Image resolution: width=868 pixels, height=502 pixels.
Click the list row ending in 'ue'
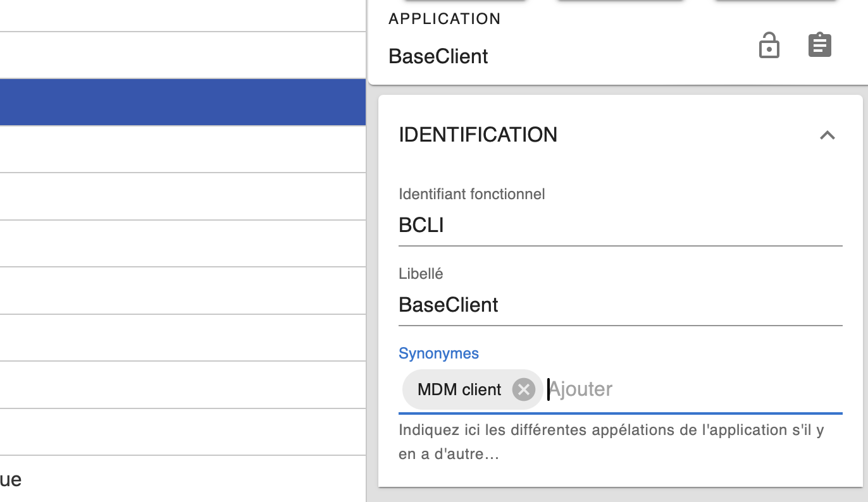click(x=183, y=479)
